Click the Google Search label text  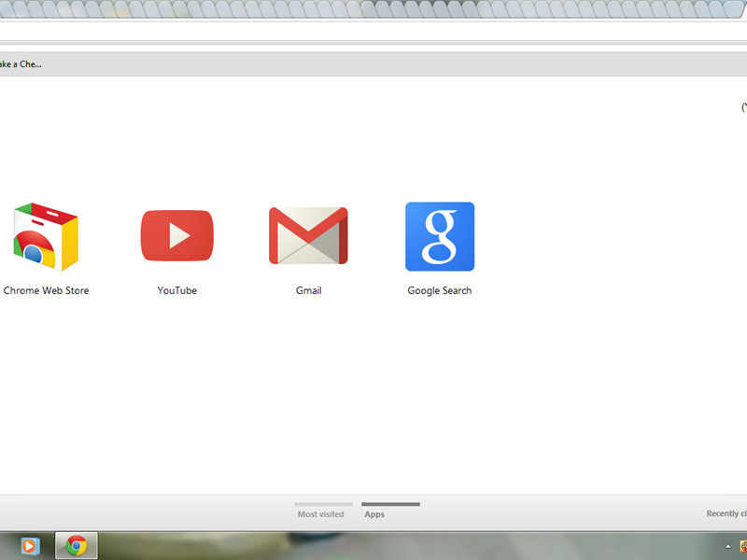click(x=439, y=290)
